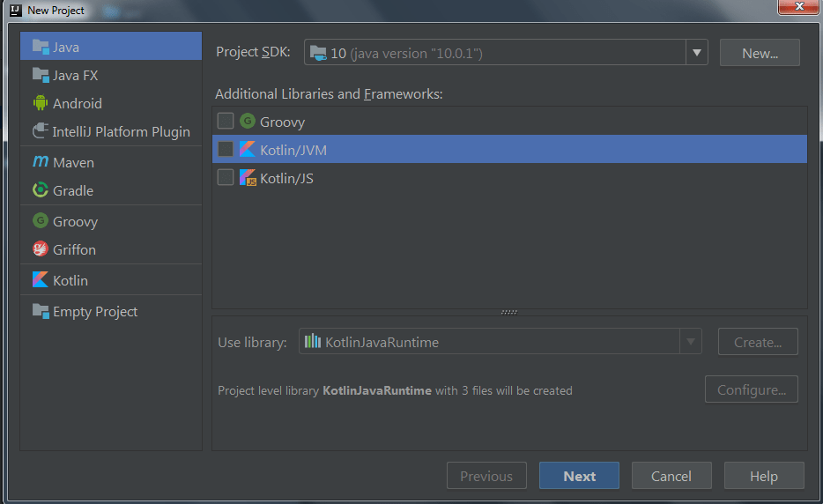Click the SDK folder icon in combo box
This screenshot has height=504, width=823.
tap(318, 53)
